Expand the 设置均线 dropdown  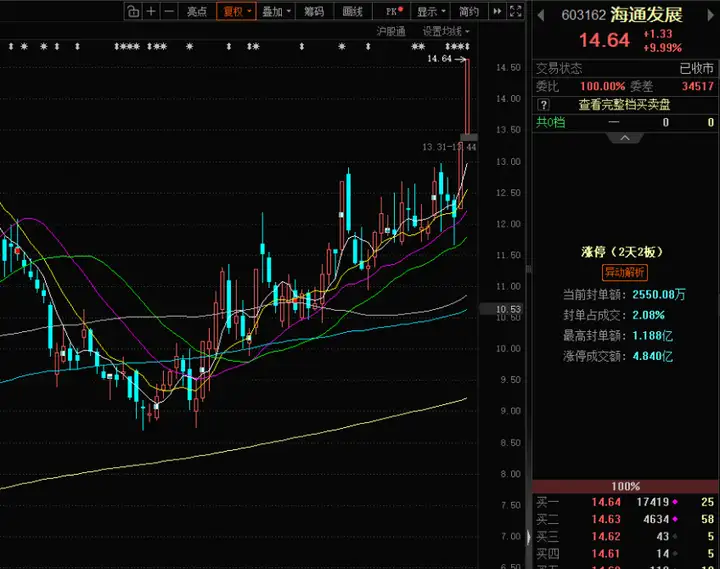click(x=446, y=31)
